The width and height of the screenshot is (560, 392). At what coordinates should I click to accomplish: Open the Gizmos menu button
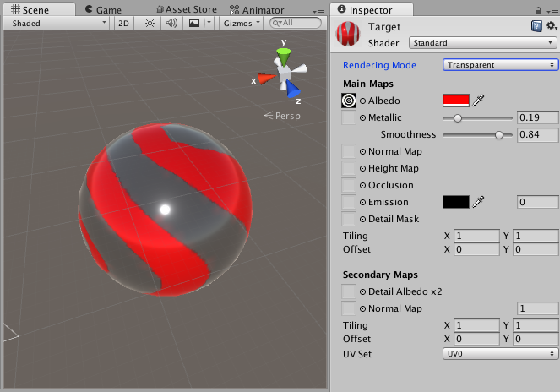241,23
